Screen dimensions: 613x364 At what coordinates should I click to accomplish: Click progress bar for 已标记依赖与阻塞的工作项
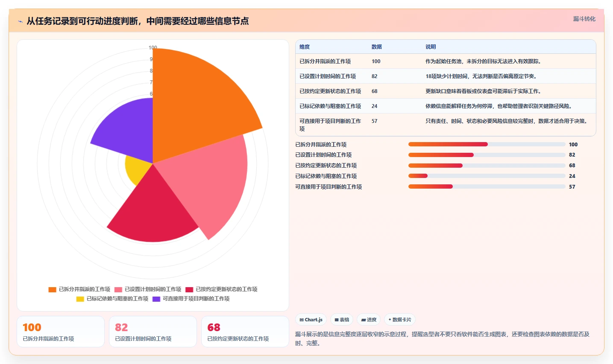click(x=487, y=176)
